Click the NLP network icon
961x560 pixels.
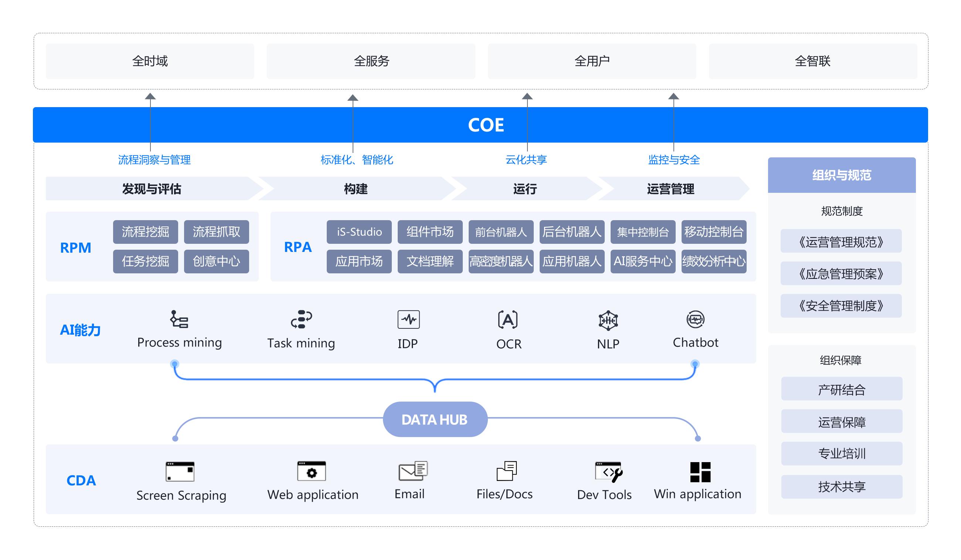click(x=608, y=320)
